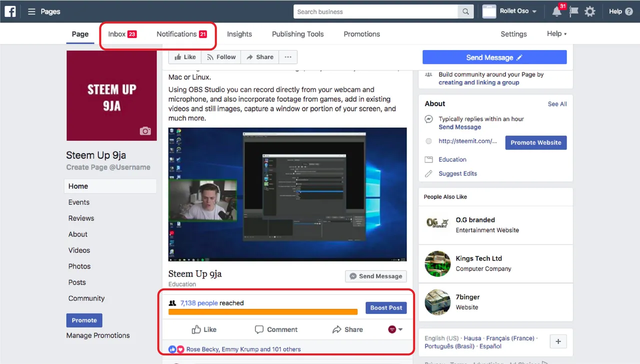The image size is (640, 364).
Task: Click Share on the post
Action: 347,329
